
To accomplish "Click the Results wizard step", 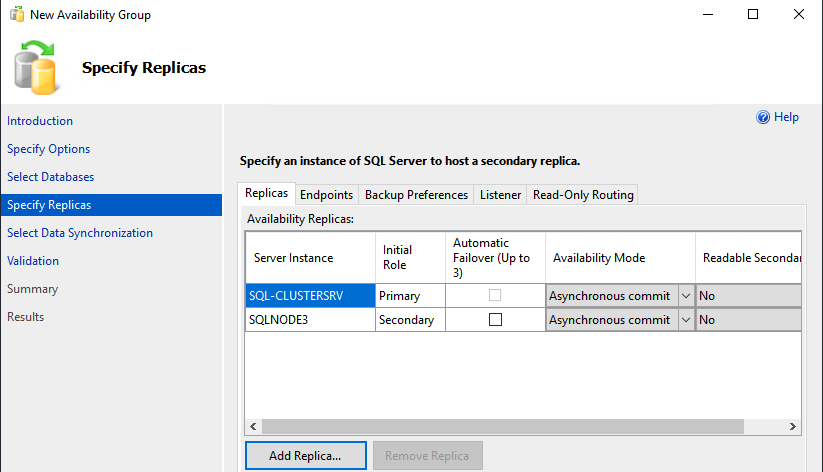I will [x=25, y=317].
